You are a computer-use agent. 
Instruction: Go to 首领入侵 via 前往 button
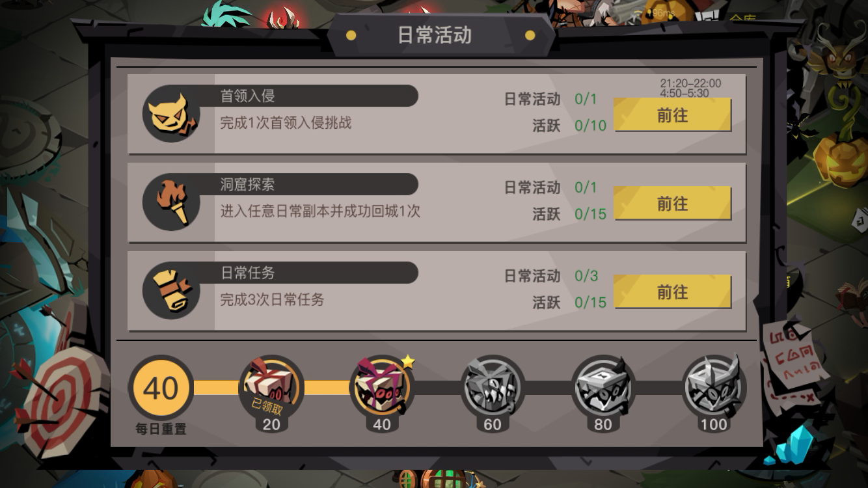[672, 115]
